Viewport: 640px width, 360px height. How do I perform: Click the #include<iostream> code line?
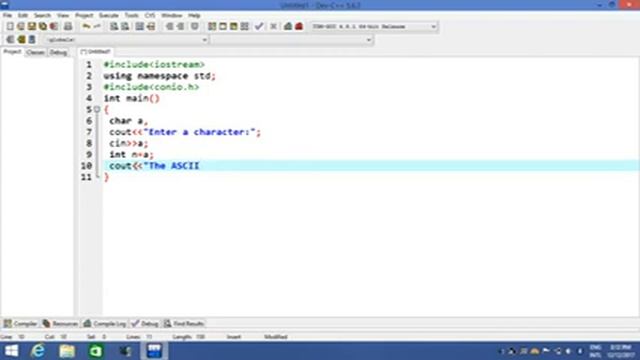(154, 64)
